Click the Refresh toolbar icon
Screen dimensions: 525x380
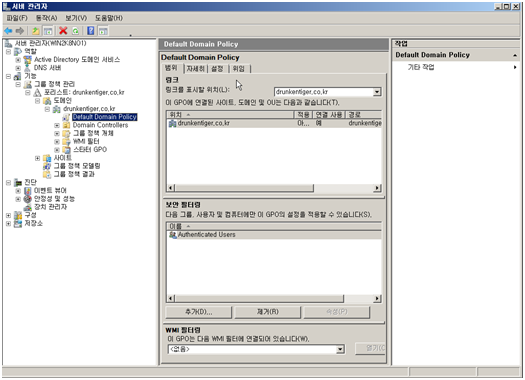[76, 31]
